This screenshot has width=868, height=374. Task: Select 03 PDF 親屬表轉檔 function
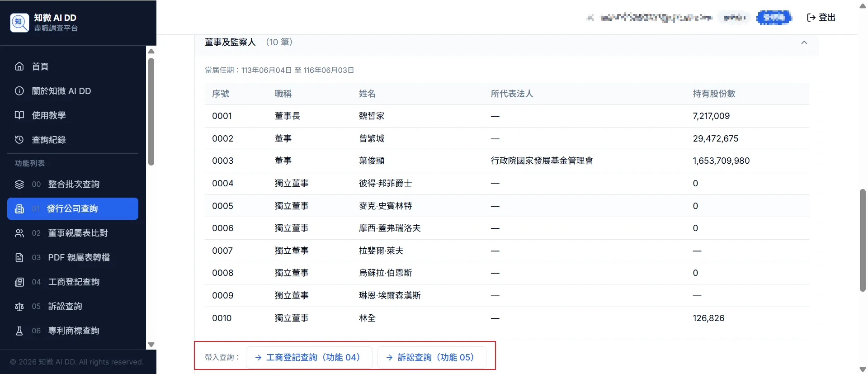(73, 257)
